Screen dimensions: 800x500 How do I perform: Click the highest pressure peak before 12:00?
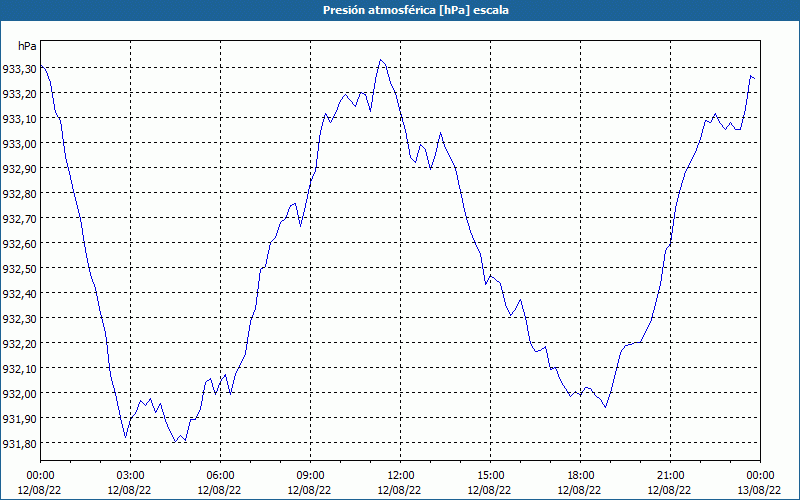[380, 60]
